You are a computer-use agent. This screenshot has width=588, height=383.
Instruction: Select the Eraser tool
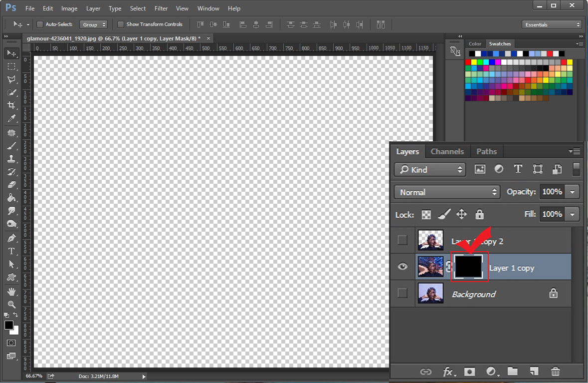pos(11,185)
